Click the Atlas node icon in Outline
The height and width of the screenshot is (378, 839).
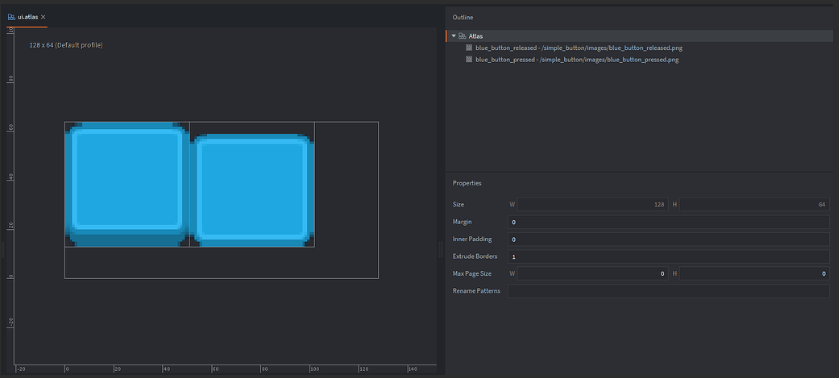[463, 36]
